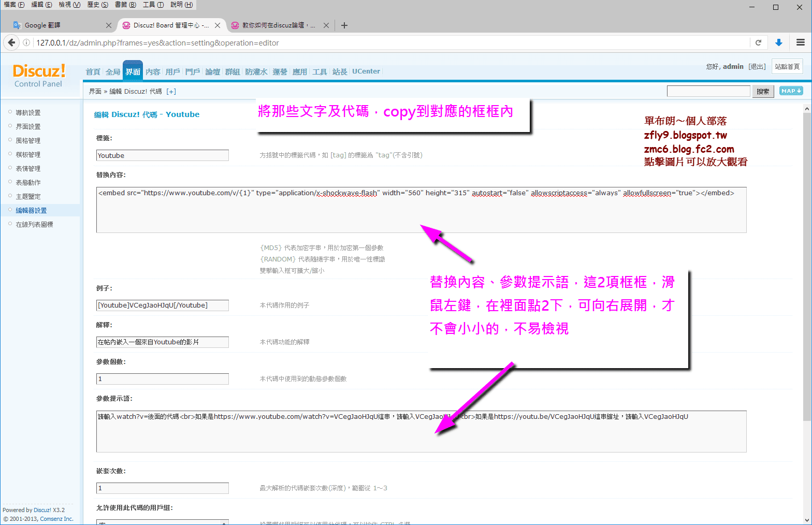The height and width of the screenshot is (525, 812).
Task: Open the 檢視 (V) menu
Action: (69, 5)
